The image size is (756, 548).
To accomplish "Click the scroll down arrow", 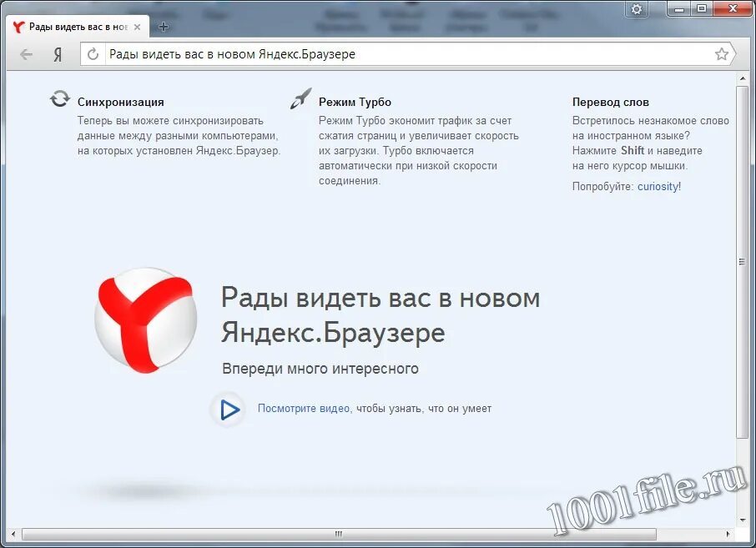I will 742,520.
